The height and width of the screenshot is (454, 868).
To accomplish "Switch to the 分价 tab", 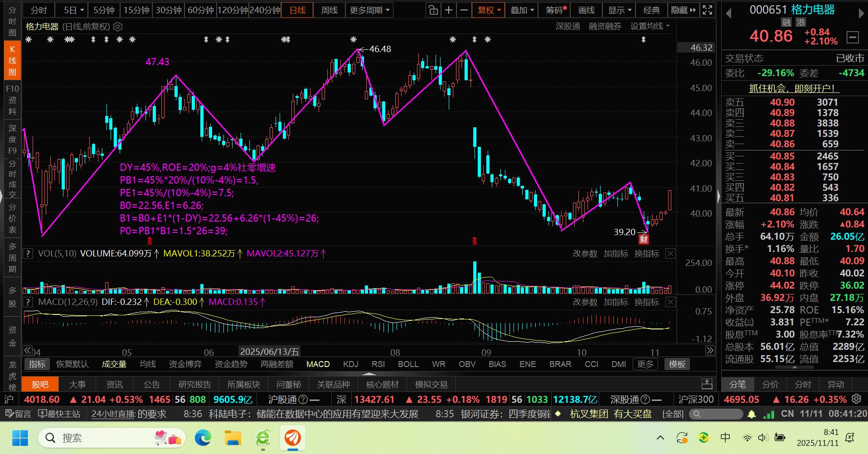I will pyautogui.click(x=770, y=384).
